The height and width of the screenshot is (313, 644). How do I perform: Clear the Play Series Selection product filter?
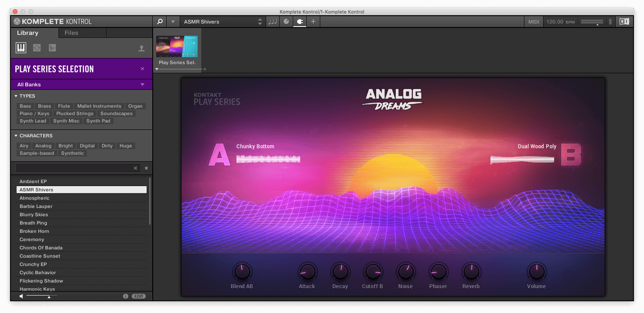pyautogui.click(x=142, y=69)
